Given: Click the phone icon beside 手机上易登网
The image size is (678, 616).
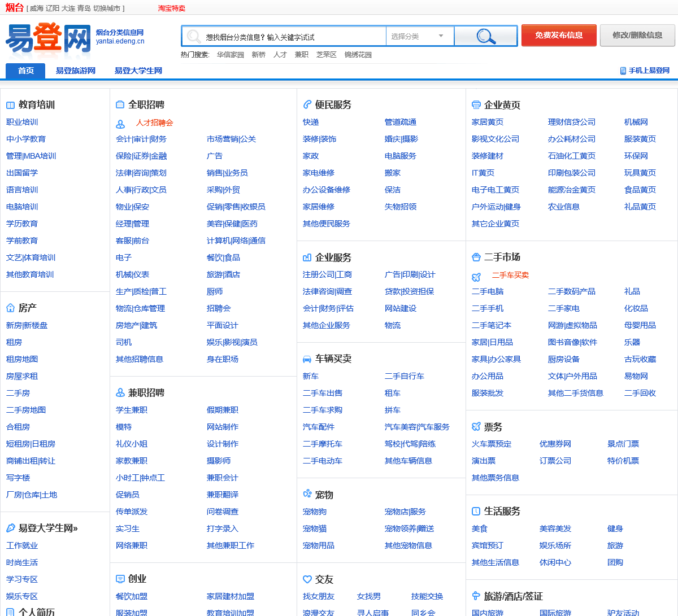Looking at the screenshot, I should (x=623, y=71).
